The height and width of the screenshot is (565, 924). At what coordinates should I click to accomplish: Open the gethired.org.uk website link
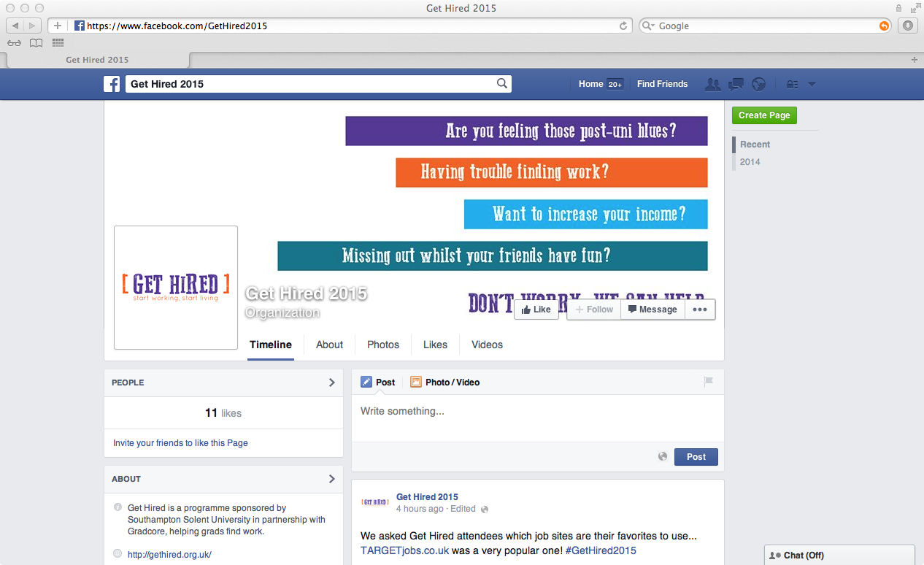169,555
